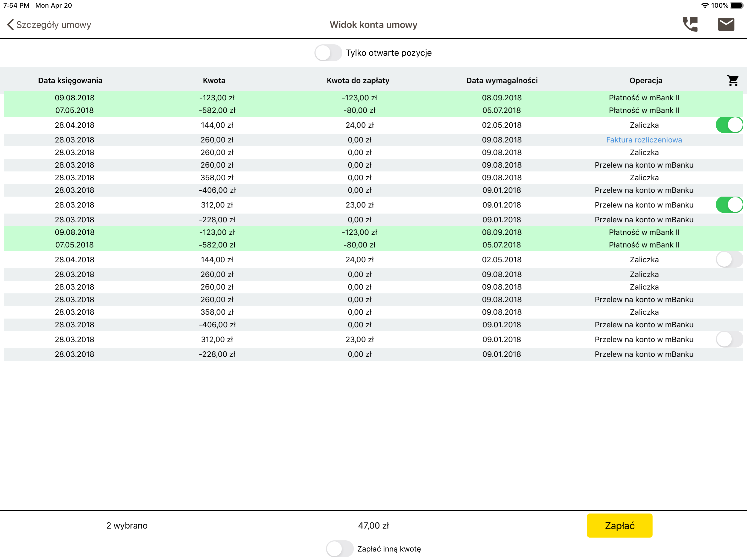Tap the phone call icon
This screenshot has width=747, height=560.
click(x=690, y=24)
